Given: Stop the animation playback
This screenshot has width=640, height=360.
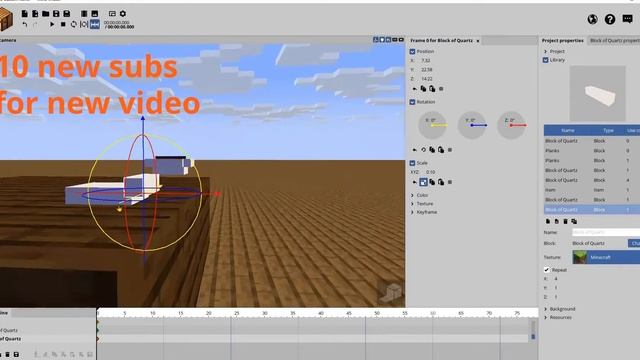Looking at the screenshot, I should click(63, 24).
